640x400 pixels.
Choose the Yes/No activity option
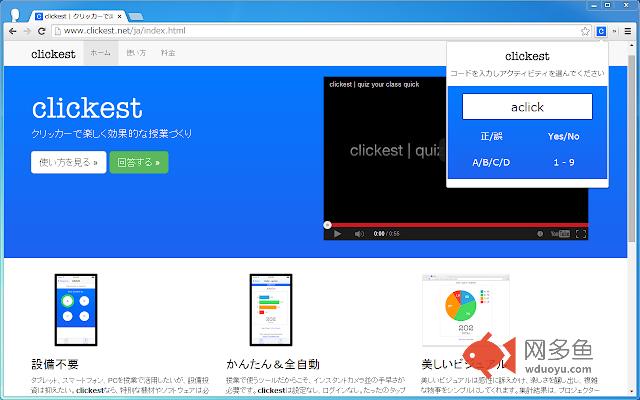(x=563, y=136)
